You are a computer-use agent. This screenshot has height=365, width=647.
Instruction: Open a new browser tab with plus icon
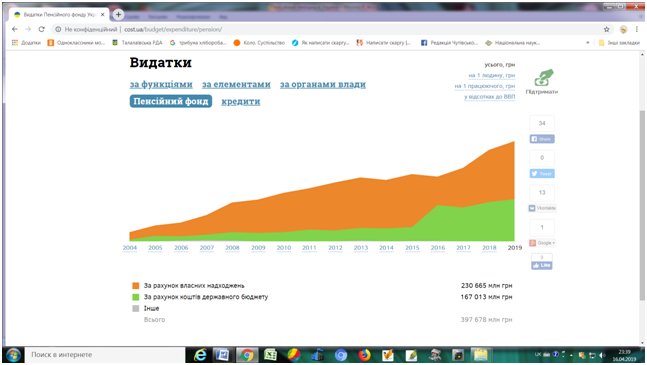click(x=118, y=14)
